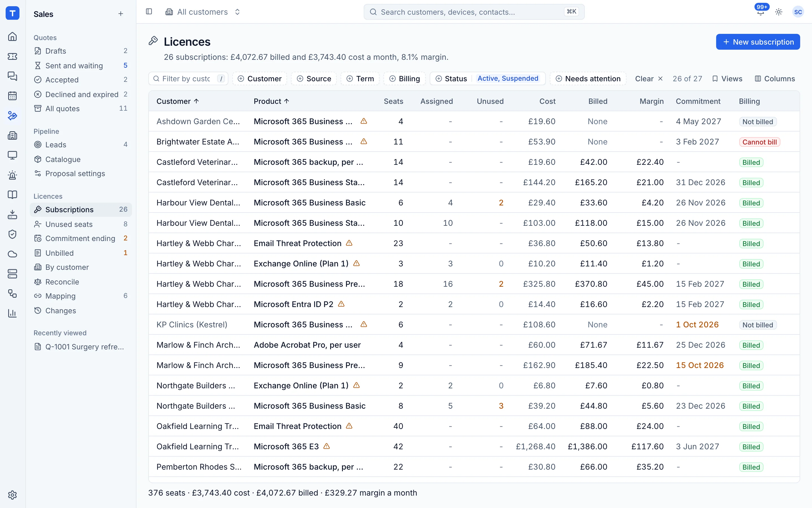Open the Status filter showing Active, Suspended
The height and width of the screenshot is (508, 812).
click(487, 79)
